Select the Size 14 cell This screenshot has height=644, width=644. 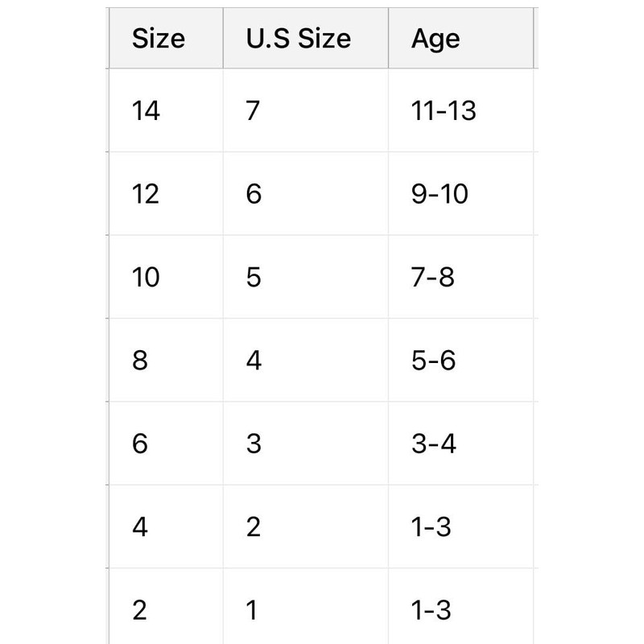click(x=147, y=110)
